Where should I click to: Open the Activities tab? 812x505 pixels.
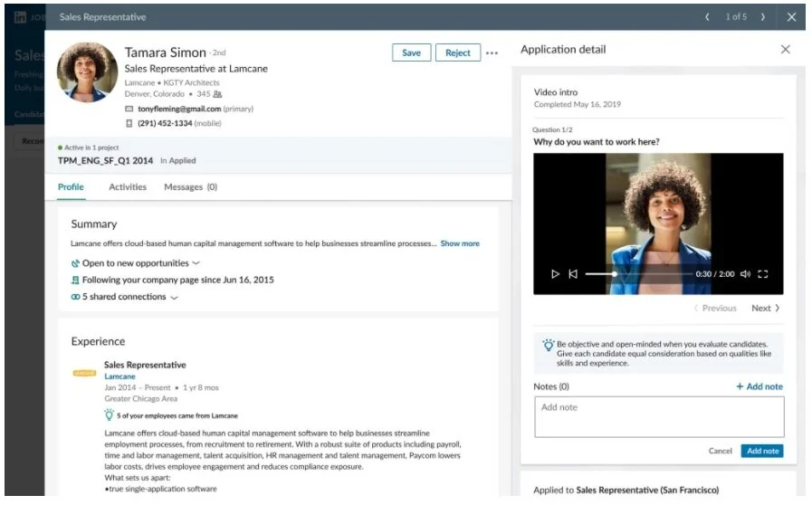pos(128,187)
